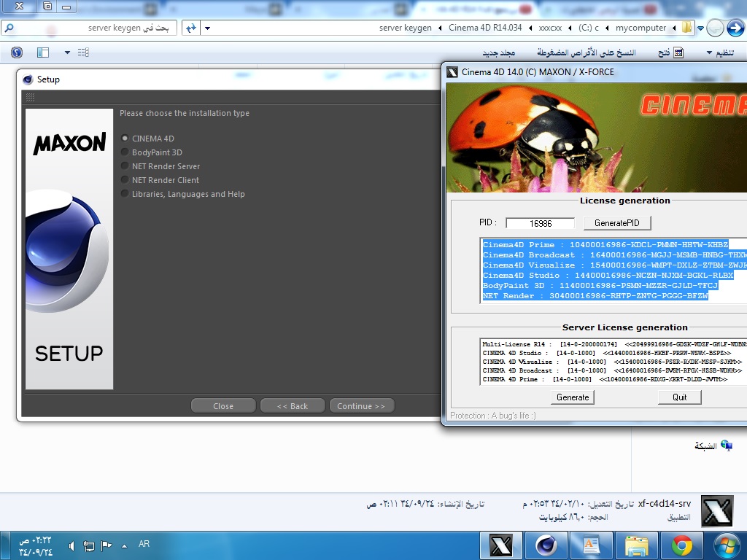
Task: Navigate to mycomputer in the breadcrumb
Action: coord(640,28)
